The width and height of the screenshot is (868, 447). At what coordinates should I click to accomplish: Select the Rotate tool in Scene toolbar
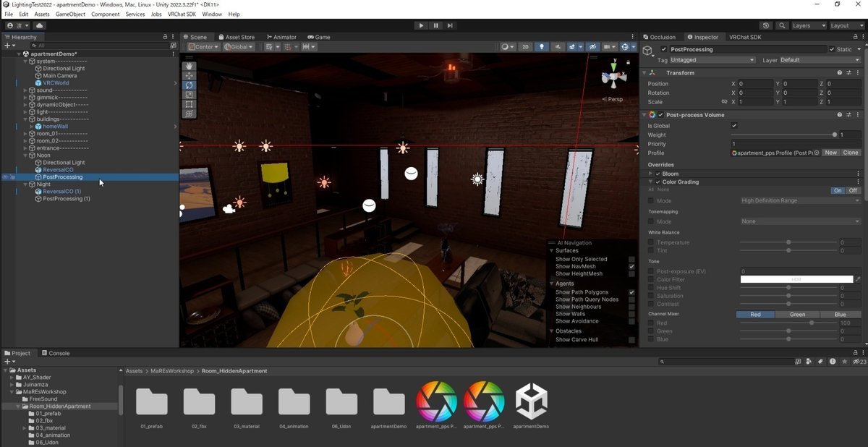190,85
